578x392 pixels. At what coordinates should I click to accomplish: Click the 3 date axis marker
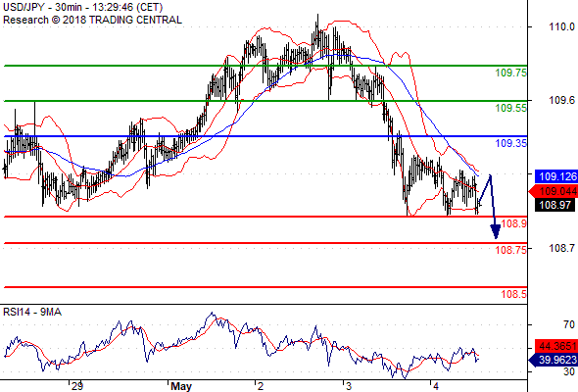(x=349, y=386)
